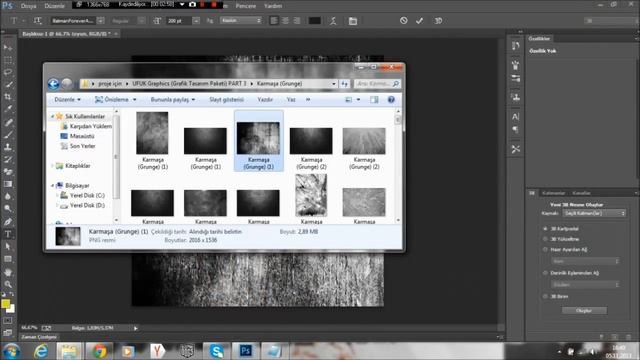Select the Move tool in Photoshop toolbar

pyautogui.click(x=8, y=48)
